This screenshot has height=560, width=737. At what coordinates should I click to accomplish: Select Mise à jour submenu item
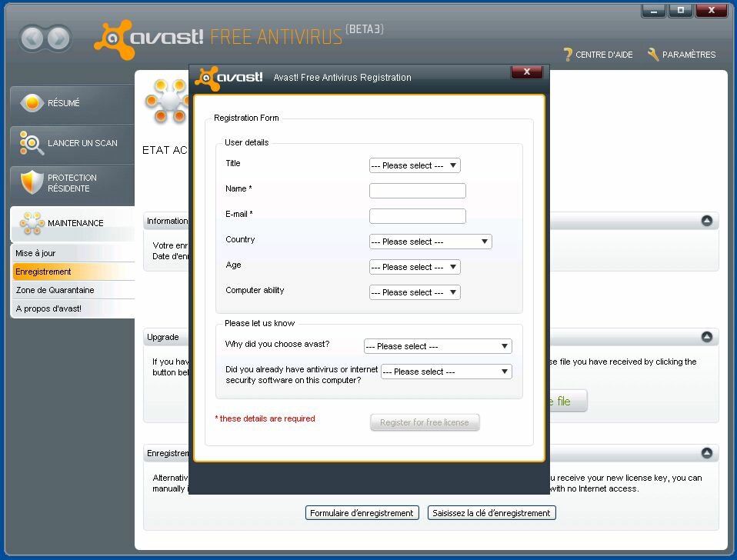[x=73, y=253]
